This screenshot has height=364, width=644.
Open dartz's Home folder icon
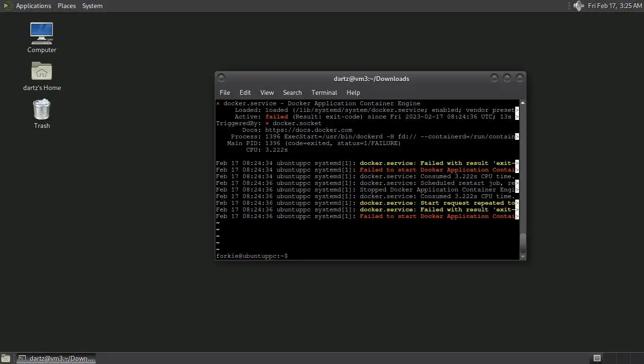[x=42, y=76]
